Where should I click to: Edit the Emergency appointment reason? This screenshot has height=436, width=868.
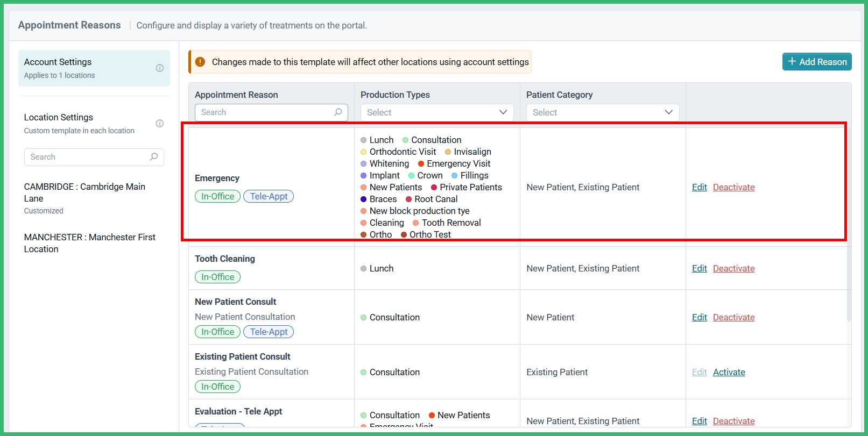coord(699,187)
